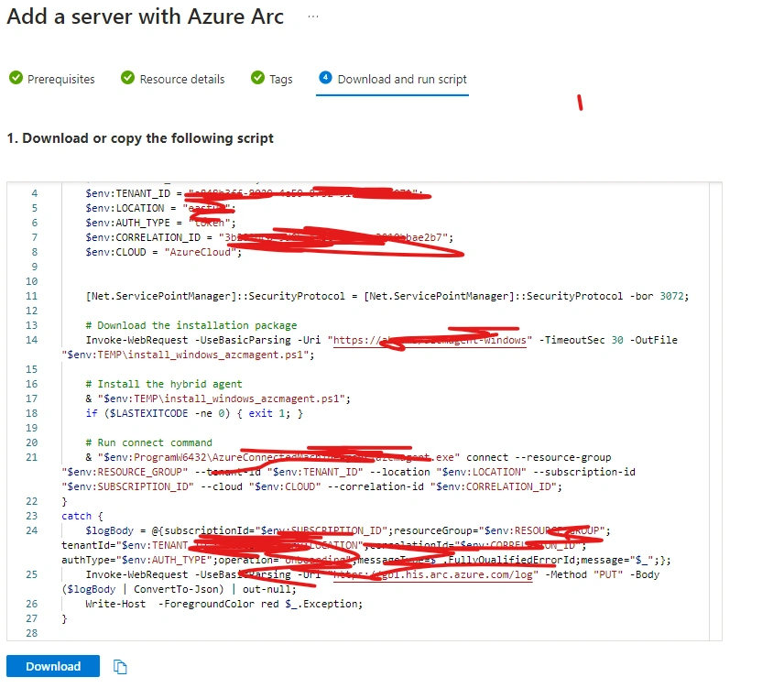Screen dimensions: 784x688
Task: Click the step 4 circle badge
Action: click(325, 78)
